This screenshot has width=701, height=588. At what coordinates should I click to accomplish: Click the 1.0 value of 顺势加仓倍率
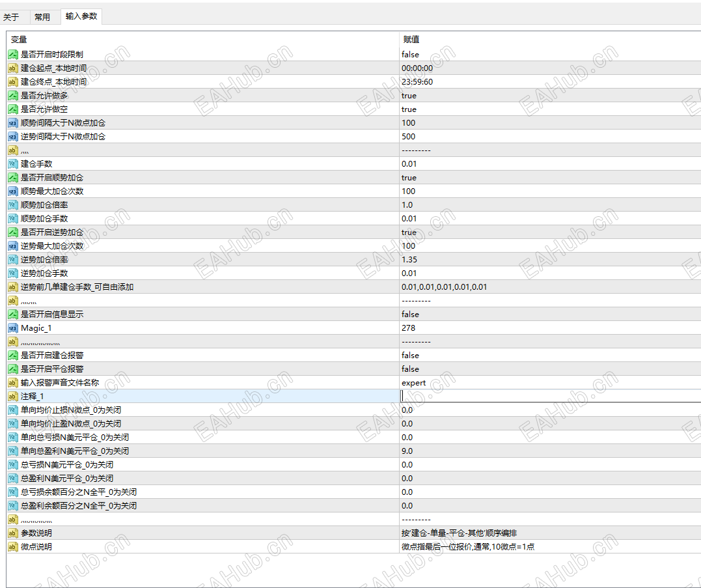(x=407, y=205)
